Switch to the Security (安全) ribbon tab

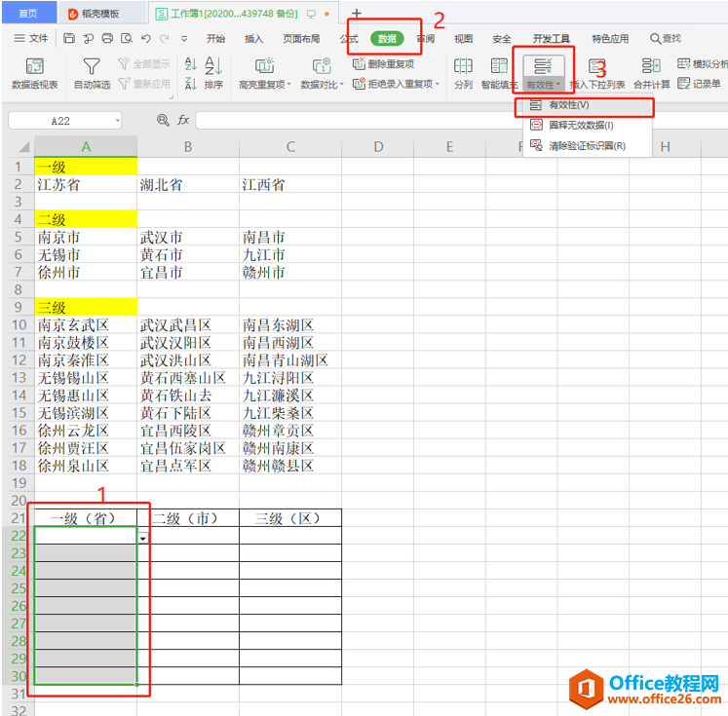502,39
